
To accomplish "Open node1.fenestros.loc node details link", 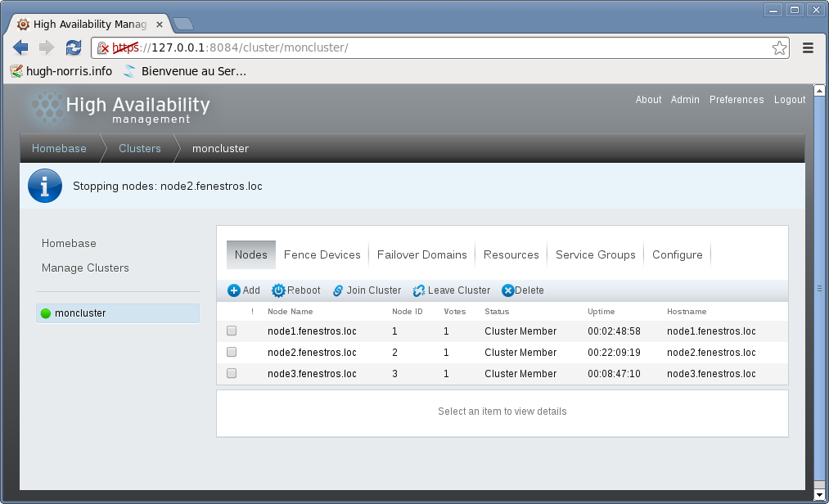I will coord(312,331).
